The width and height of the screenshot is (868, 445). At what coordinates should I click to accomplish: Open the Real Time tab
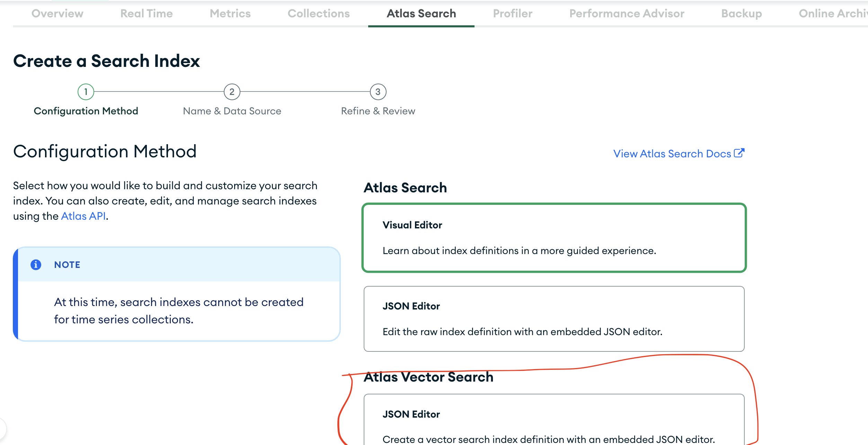(x=147, y=14)
